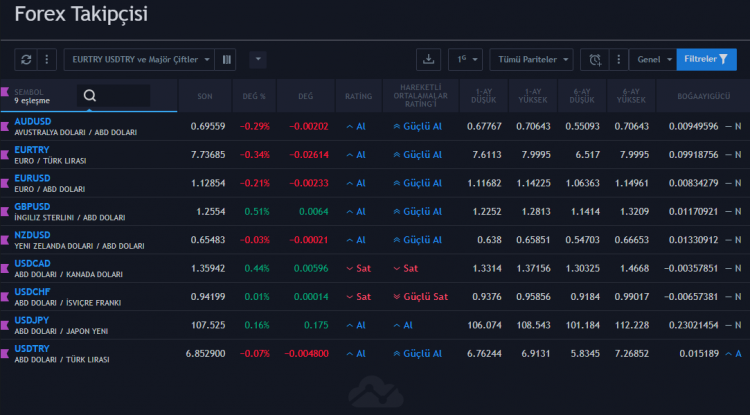Sort by Hareketli Ortalamalar Rating'i header
The height and width of the screenshot is (415, 750).
pos(421,96)
